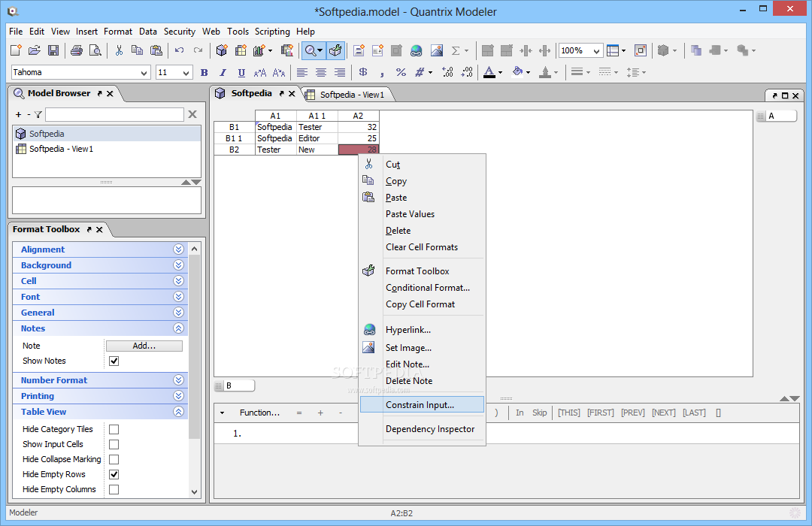Expand the Background section

pos(179,265)
